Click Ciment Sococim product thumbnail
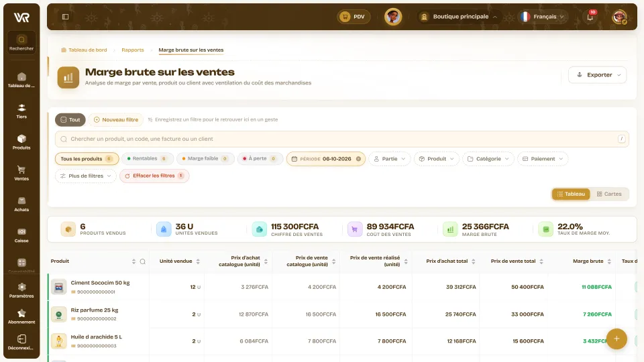644x362 pixels. (59, 287)
